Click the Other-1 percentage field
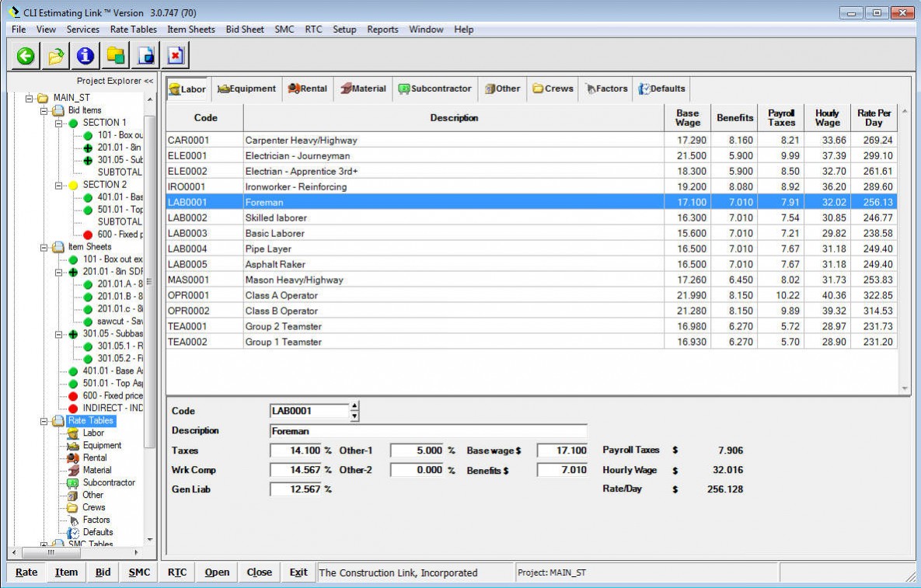Viewport: 921px width, 588px height. coord(417,451)
